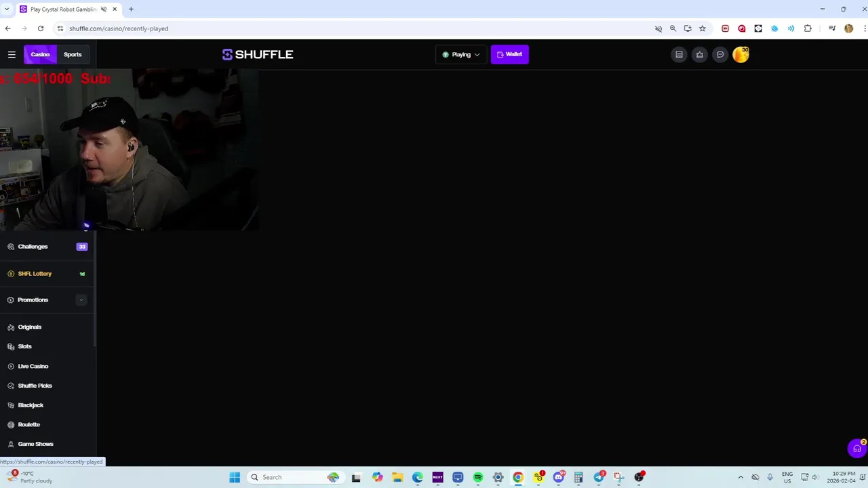Open the blue planet extension
Viewport: 868px width, 488px height.
pyautogui.click(x=774, y=28)
